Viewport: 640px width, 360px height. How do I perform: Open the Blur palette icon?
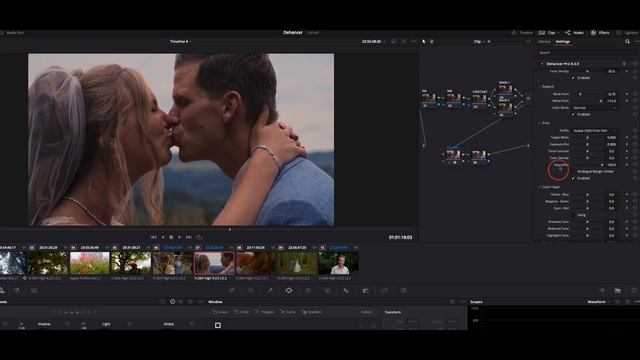tap(346, 291)
